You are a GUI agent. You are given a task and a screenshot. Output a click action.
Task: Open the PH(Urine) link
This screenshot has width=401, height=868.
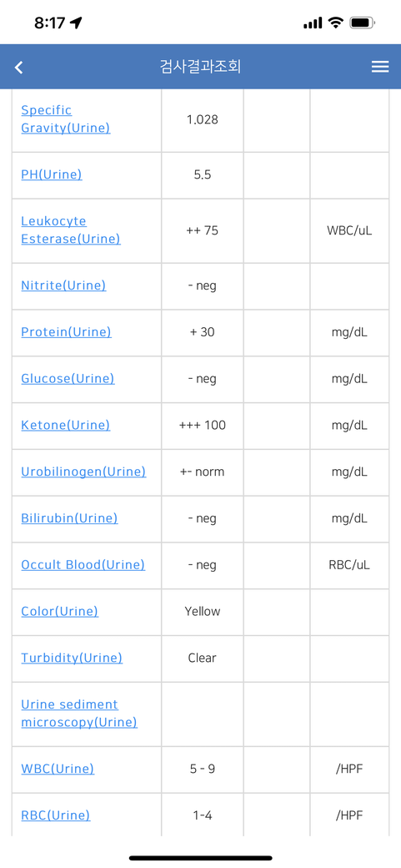pos(52,175)
